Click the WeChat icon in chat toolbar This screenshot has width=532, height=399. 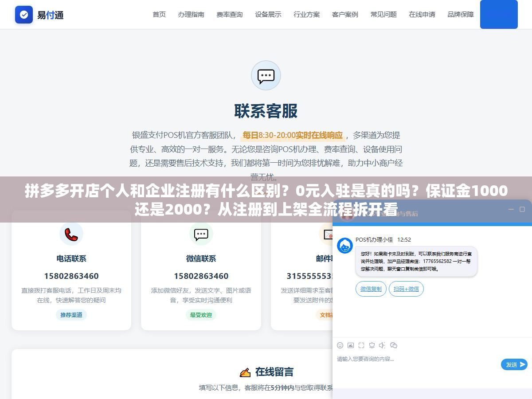click(x=394, y=345)
